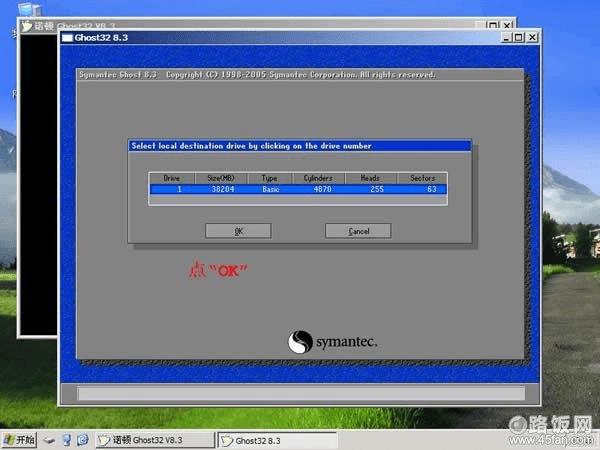600x450 pixels.
Task: Open the third quick launch browser icon
Action: [83, 440]
